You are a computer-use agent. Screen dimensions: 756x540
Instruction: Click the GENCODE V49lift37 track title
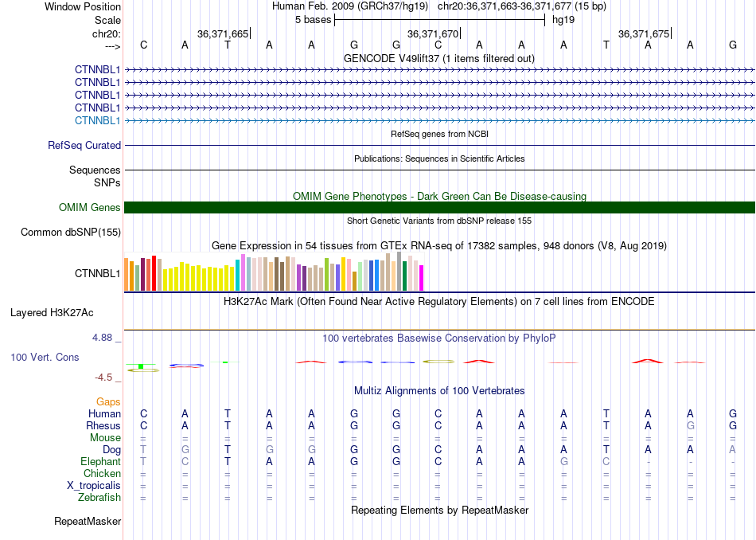[x=439, y=58]
